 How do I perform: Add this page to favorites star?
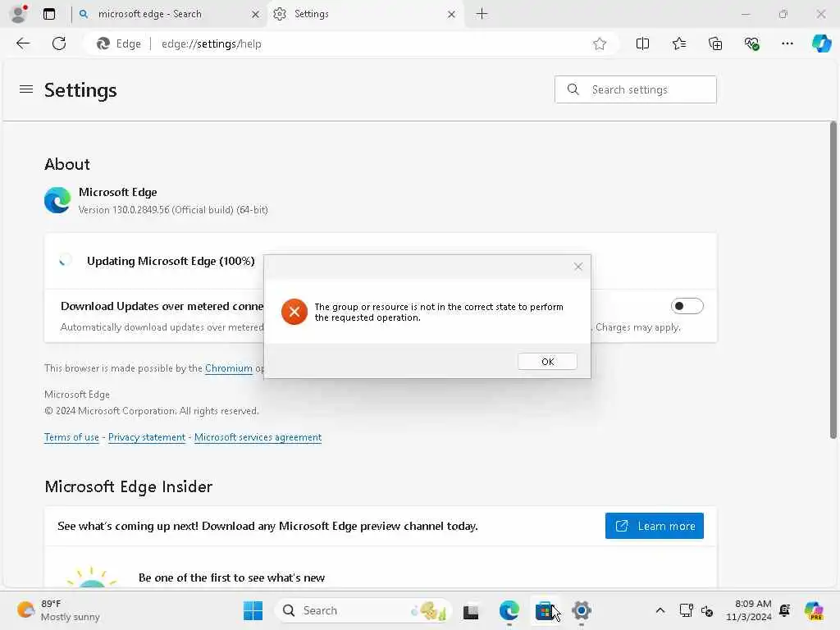coord(600,44)
